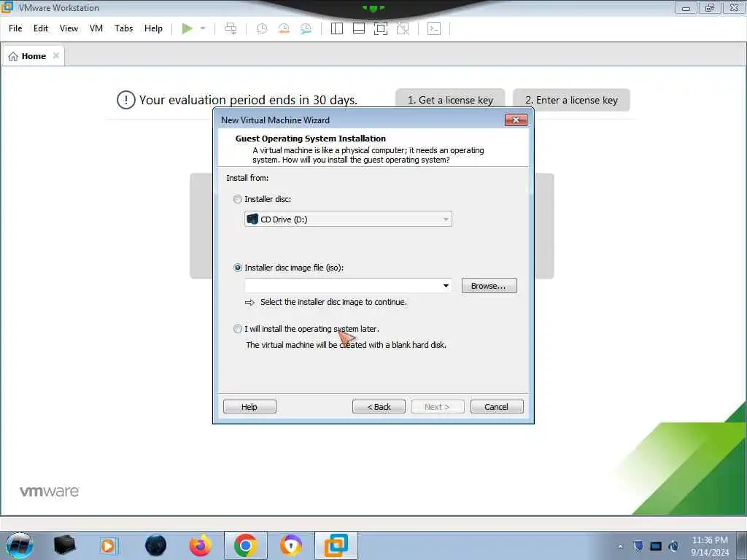Click the Home tab house icon
Image resolution: width=747 pixels, height=560 pixels.
click(13, 56)
